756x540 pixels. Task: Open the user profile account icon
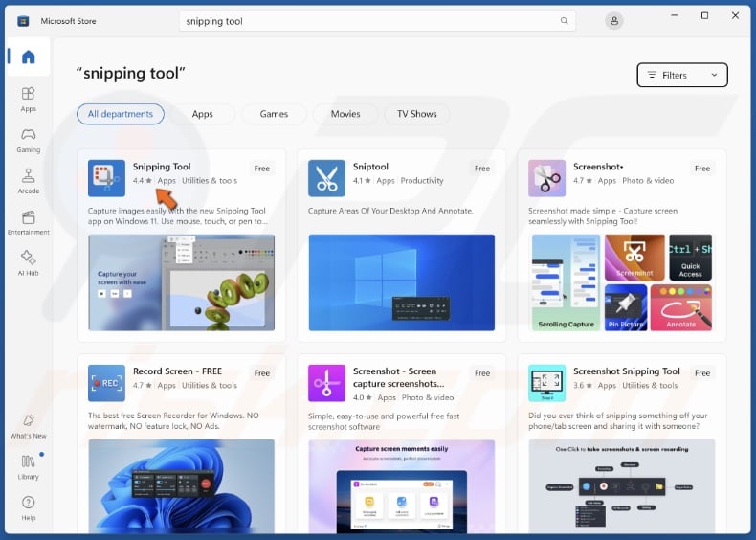[x=613, y=21]
